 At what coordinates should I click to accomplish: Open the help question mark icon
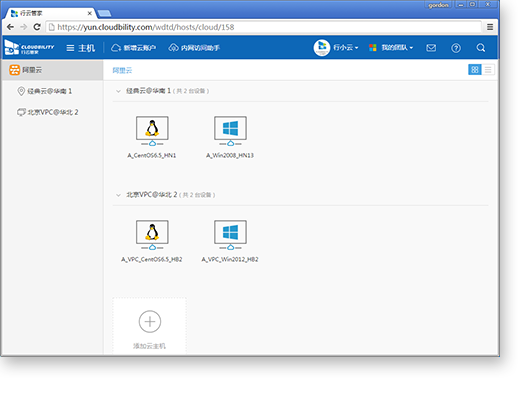coord(456,48)
